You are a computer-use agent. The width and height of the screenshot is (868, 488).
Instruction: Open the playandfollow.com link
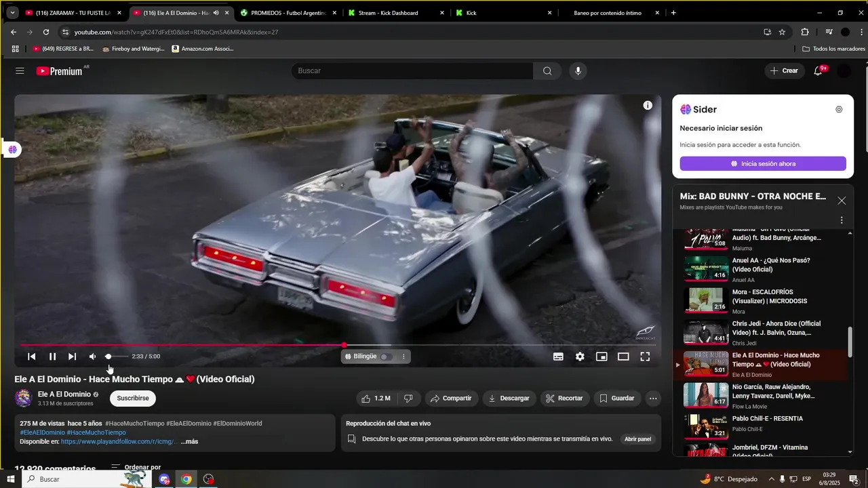click(118, 442)
